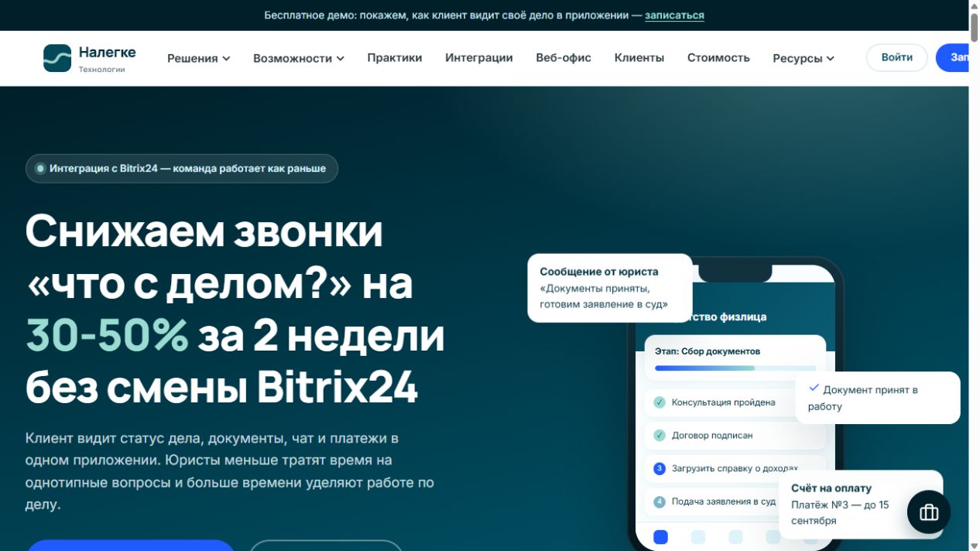Click the Документ принят в работу card
The height and width of the screenshot is (551, 980).
(878, 398)
